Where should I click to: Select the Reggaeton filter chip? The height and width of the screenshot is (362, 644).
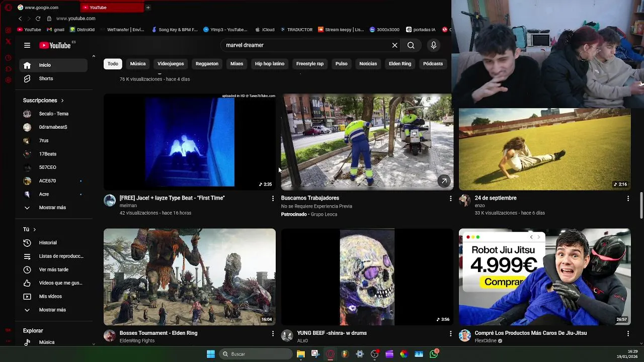click(207, 64)
